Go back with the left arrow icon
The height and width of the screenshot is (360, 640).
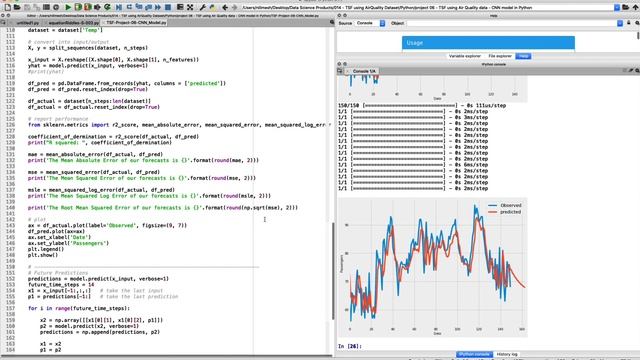(224, 7)
